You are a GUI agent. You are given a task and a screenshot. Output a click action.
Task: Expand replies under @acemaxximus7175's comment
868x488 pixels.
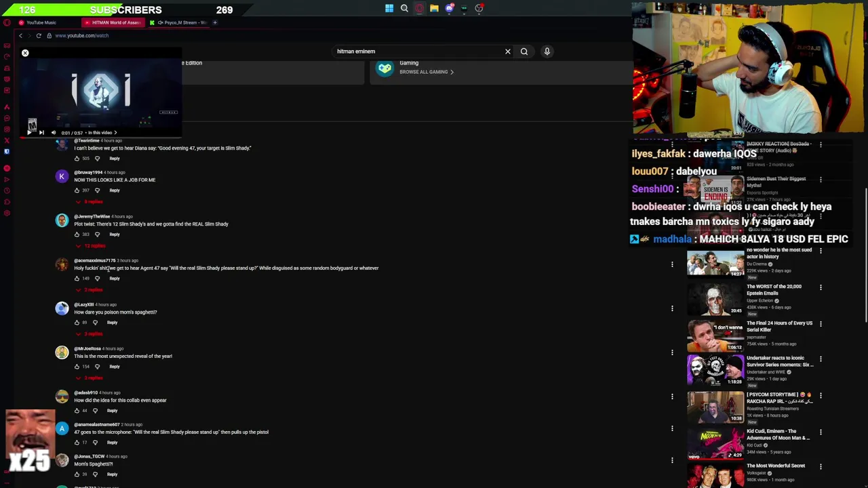[89, 290]
